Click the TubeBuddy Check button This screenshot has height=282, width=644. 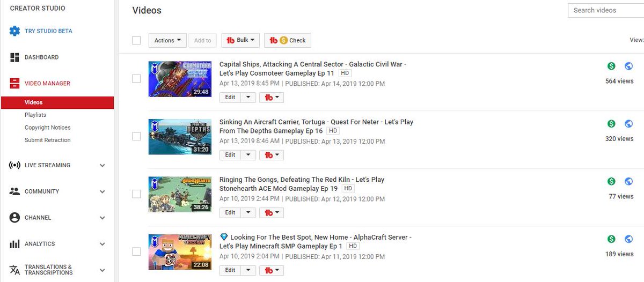click(x=287, y=40)
